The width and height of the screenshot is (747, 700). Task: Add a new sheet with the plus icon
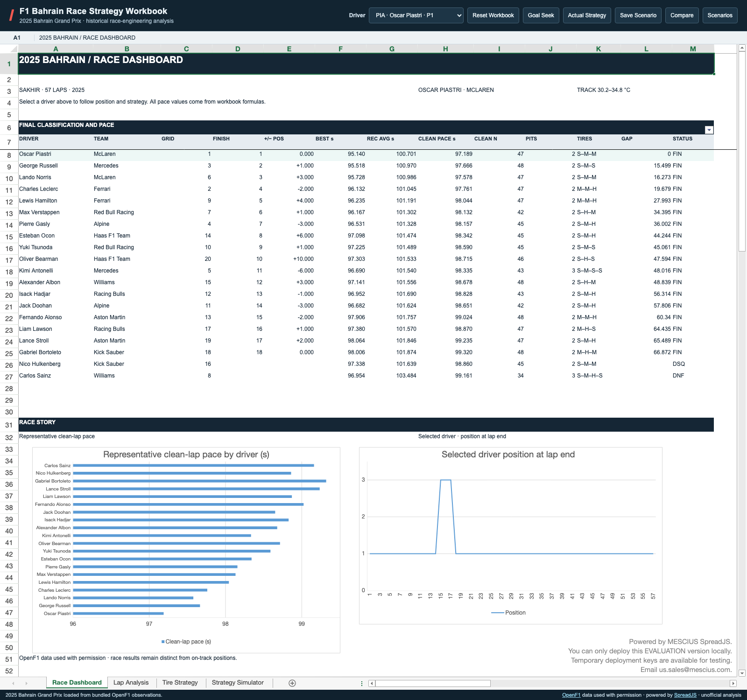point(292,683)
